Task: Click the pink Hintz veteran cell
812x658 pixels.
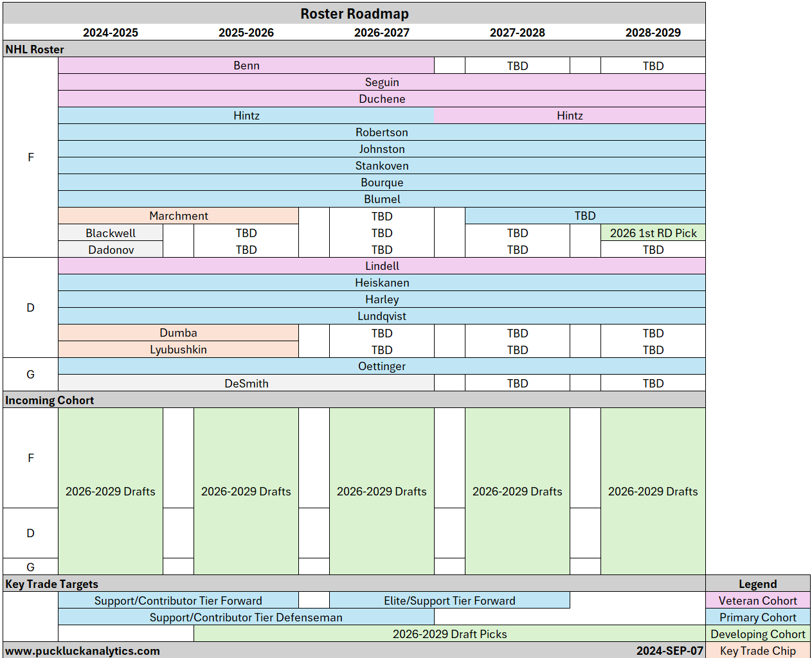Action: pyautogui.click(x=570, y=116)
